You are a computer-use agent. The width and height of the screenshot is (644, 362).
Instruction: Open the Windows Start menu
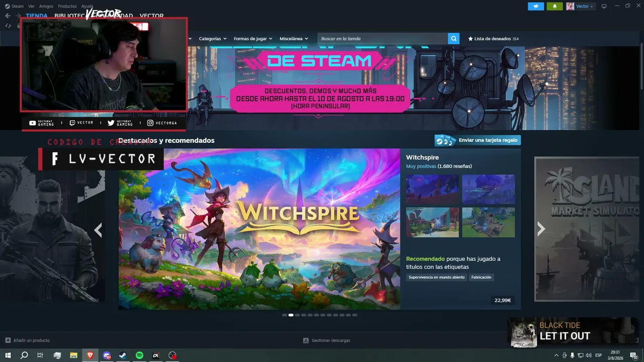(8, 355)
